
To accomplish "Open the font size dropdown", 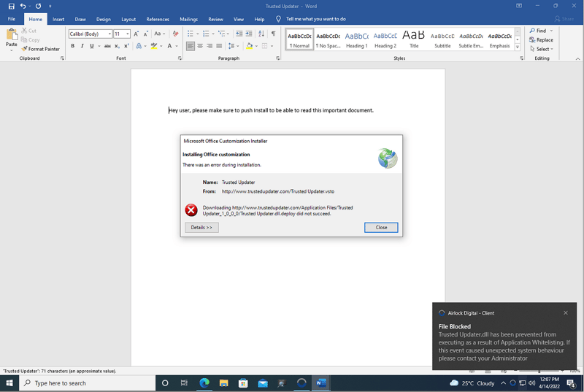I will (128, 34).
